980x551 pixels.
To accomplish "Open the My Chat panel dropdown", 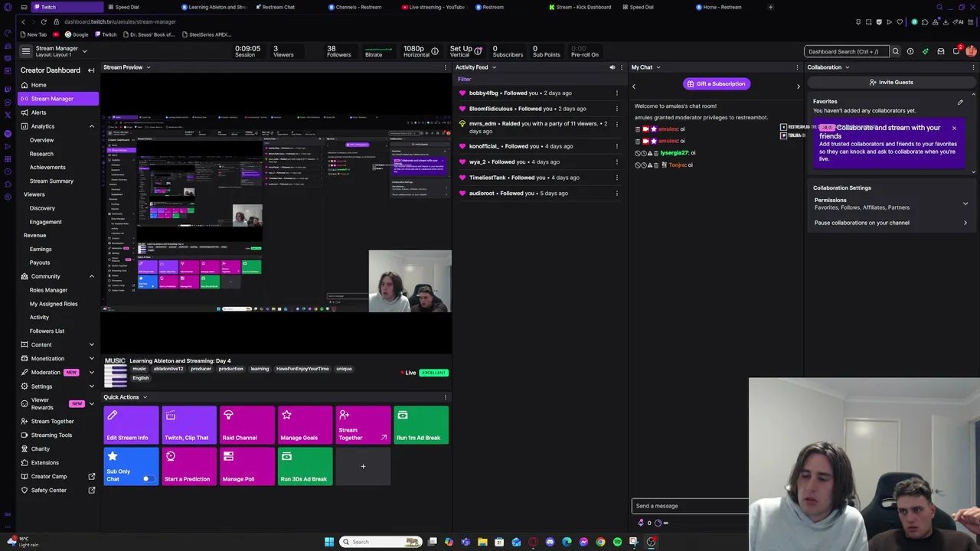I will coord(658,67).
